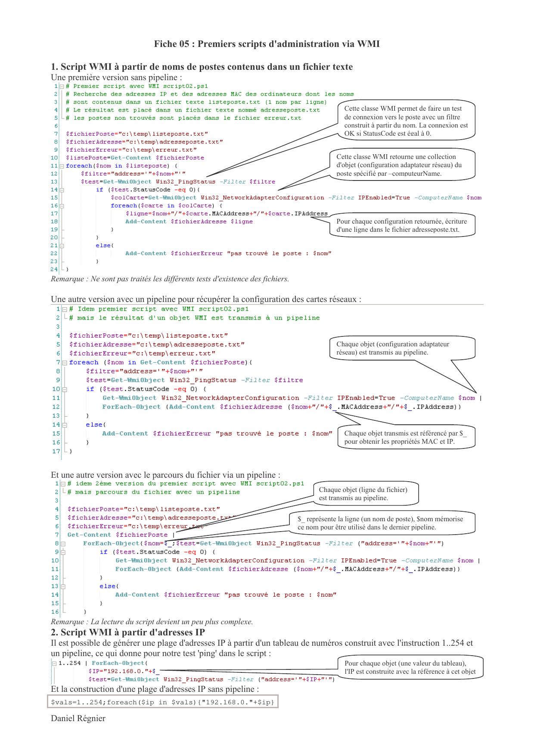The image size is (534, 756).
Task: Click callout 'Cette classe WMI retourne une collection'
Action: tap(402, 165)
